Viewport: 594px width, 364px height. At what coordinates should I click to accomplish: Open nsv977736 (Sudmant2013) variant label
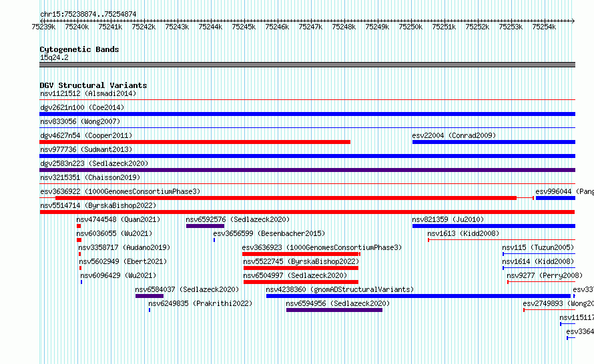coord(86,149)
